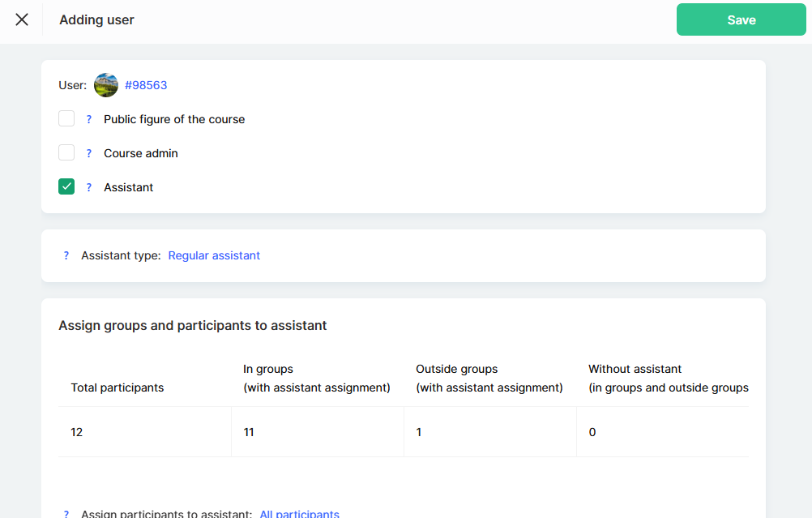The height and width of the screenshot is (518, 812).
Task: Show help for Public figure of the course
Action: tap(89, 119)
